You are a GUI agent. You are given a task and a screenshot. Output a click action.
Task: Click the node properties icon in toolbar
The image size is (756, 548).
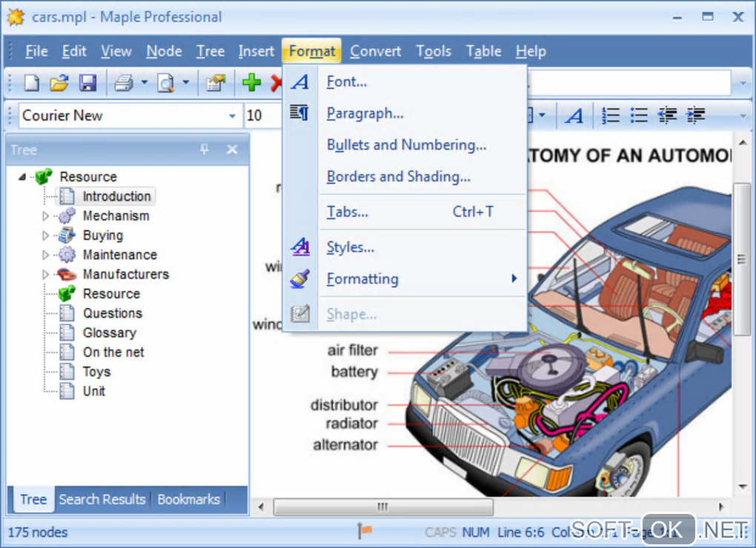click(x=216, y=83)
